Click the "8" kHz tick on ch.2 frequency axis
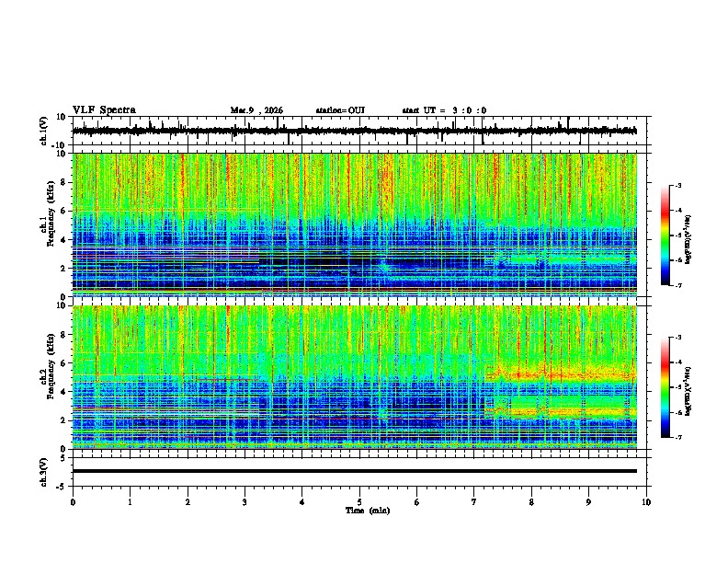This screenshot has width=728, height=563. (x=63, y=335)
